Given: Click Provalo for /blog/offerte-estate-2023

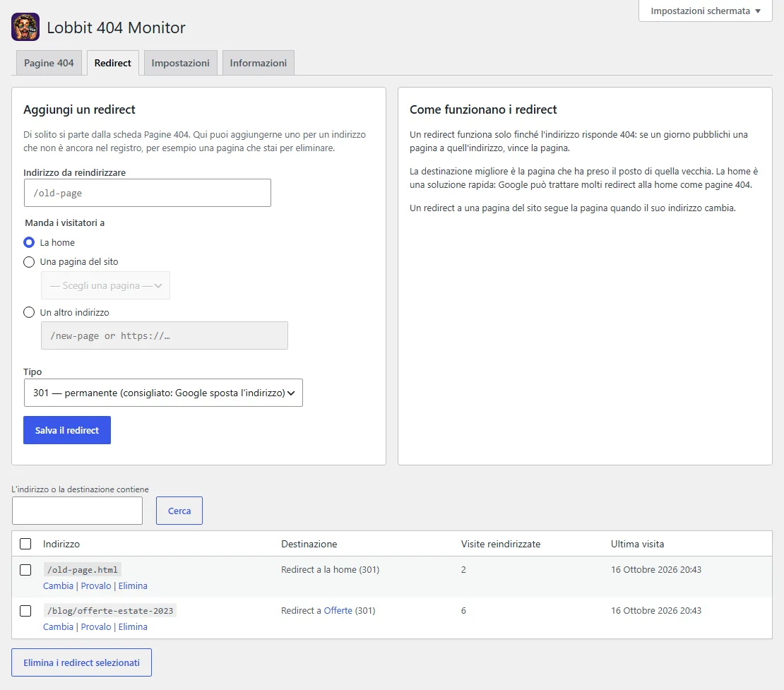Looking at the screenshot, I should pos(96,627).
